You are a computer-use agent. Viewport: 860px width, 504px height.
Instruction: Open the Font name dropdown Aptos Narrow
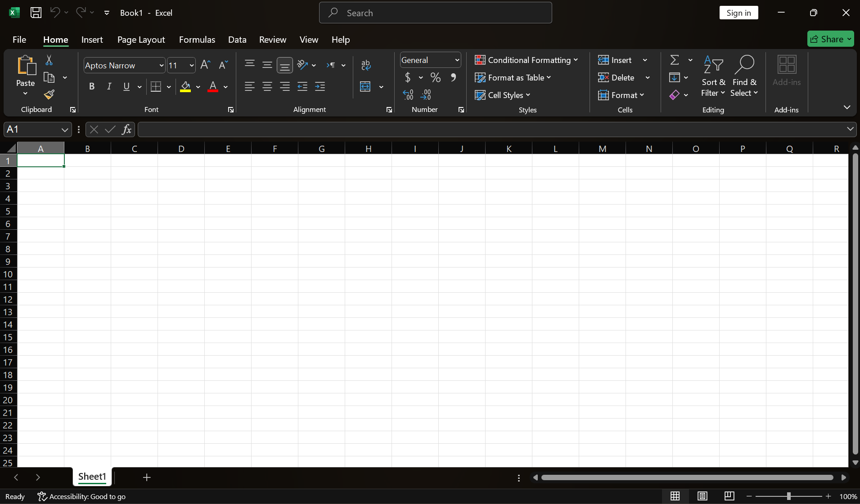(x=162, y=65)
